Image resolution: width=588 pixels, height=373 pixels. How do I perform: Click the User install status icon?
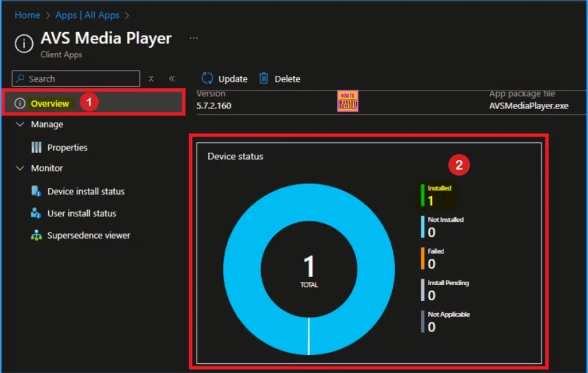36,213
